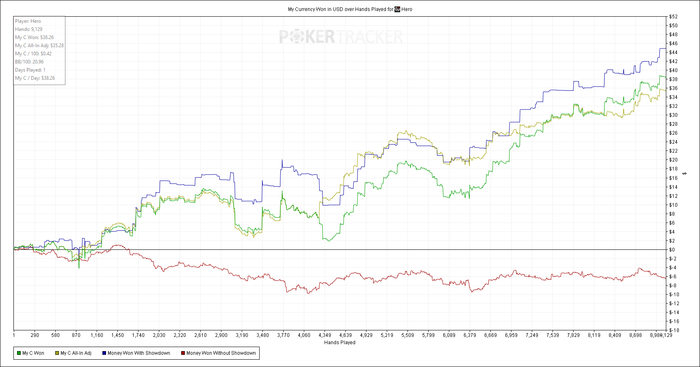Click the Player: Hero line in stats box
This screenshot has height=367, width=700.
click(x=28, y=21)
